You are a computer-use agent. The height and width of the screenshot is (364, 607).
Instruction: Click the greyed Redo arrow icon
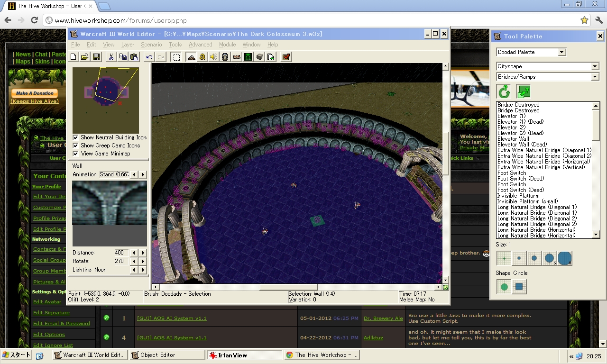pos(161,57)
